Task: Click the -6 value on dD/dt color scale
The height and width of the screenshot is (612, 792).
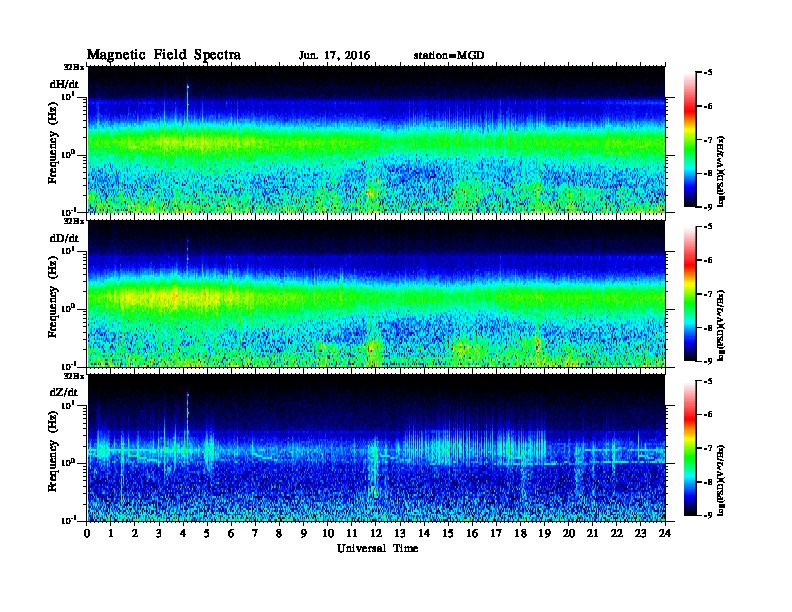Action: click(x=708, y=261)
